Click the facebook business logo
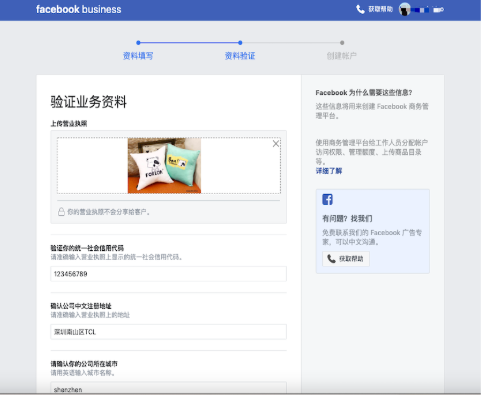 [x=79, y=9]
